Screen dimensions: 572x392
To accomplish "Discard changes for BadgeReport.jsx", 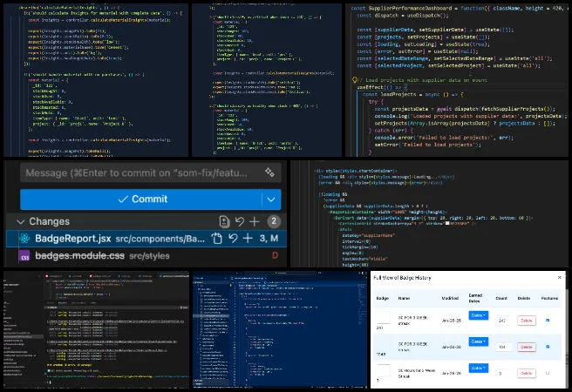I will (x=233, y=239).
